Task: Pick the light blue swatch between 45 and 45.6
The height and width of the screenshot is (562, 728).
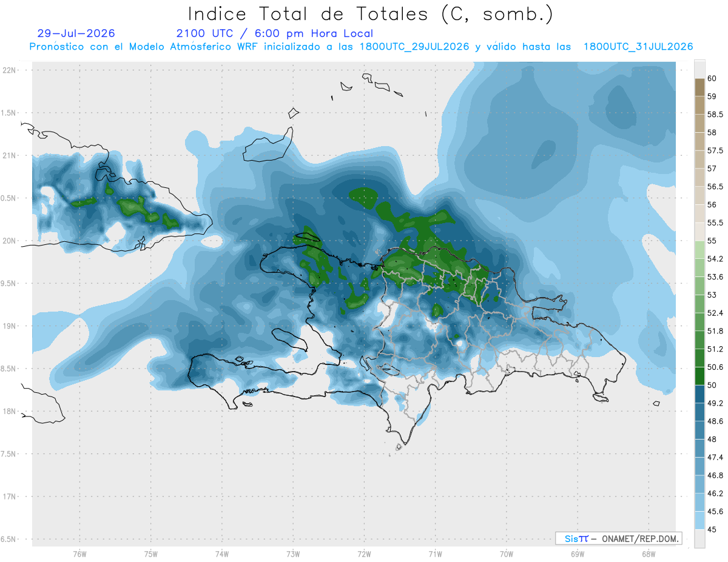Action: [x=699, y=521]
